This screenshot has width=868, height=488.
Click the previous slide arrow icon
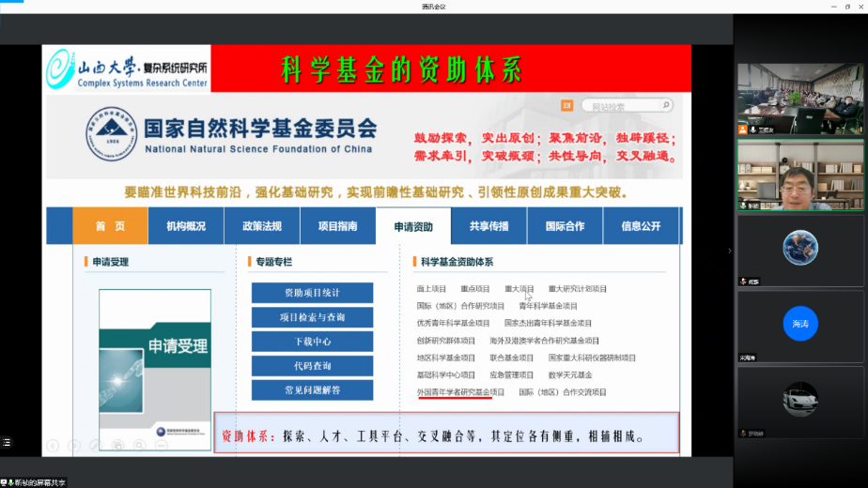tap(53, 445)
